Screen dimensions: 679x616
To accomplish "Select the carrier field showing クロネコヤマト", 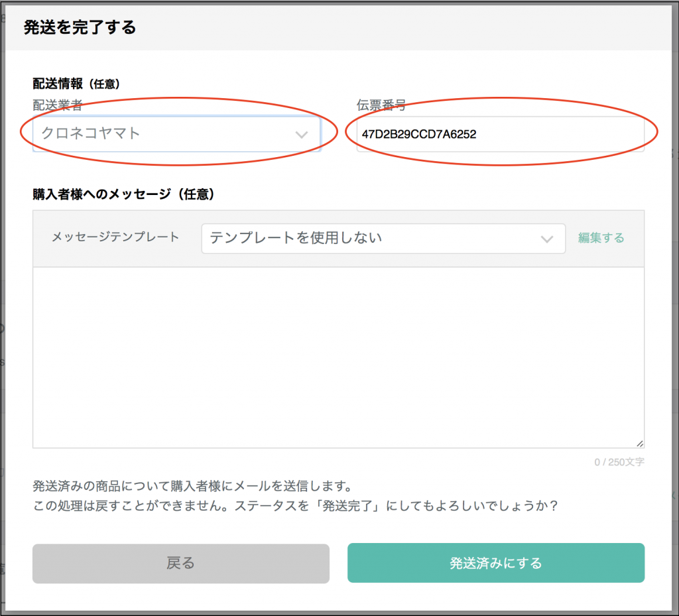I will 176,133.
